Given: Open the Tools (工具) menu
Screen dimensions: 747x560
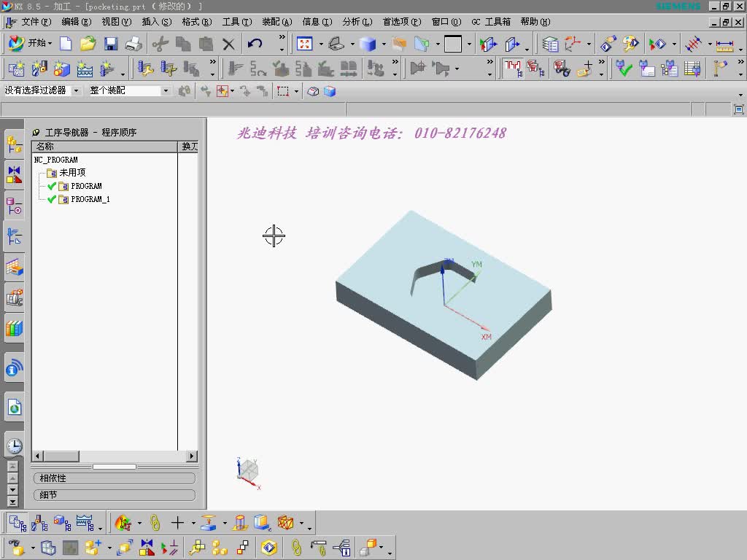Looking at the screenshot, I should pyautogui.click(x=237, y=22).
